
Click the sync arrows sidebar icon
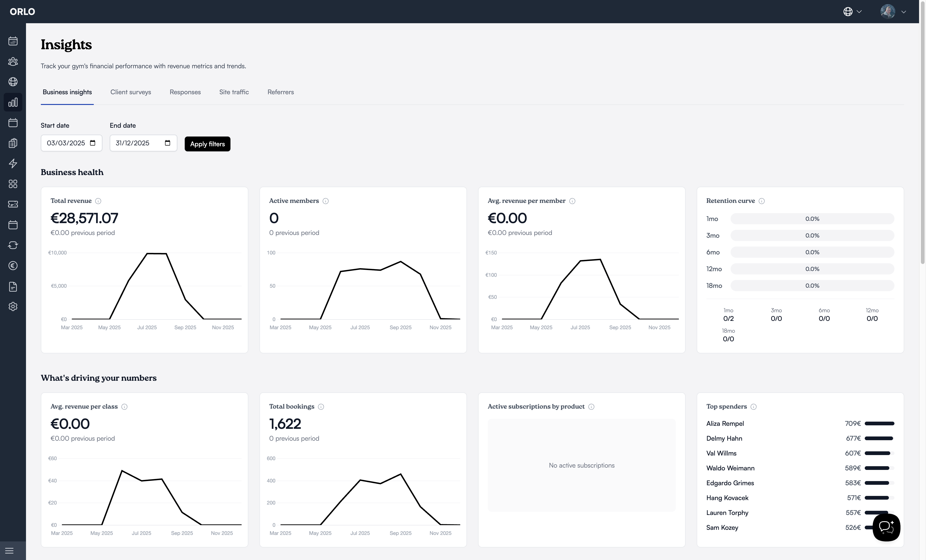[13, 245]
